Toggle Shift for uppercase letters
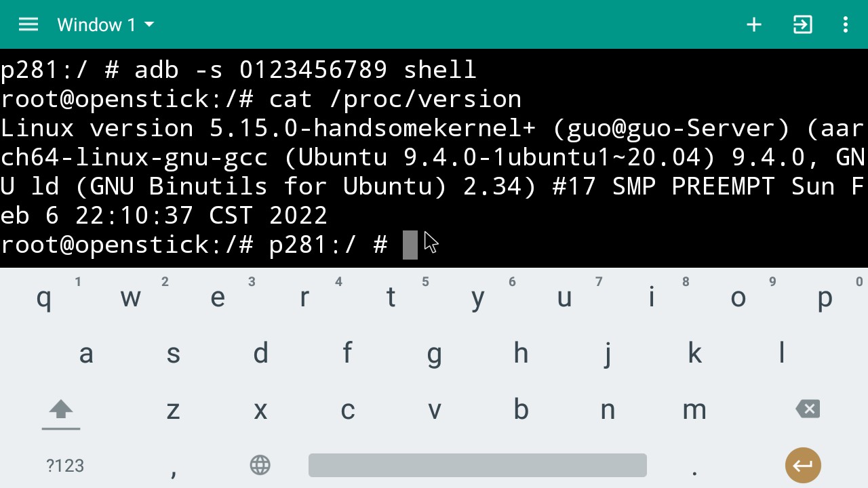 (x=60, y=409)
